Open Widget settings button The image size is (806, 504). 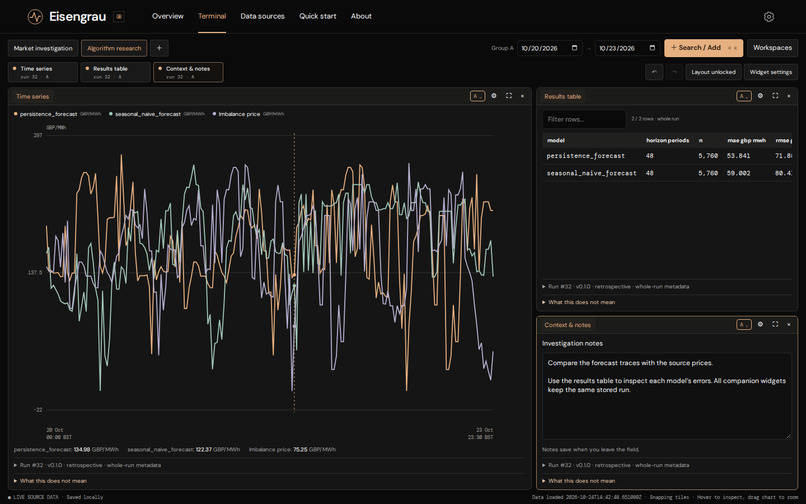coord(771,72)
